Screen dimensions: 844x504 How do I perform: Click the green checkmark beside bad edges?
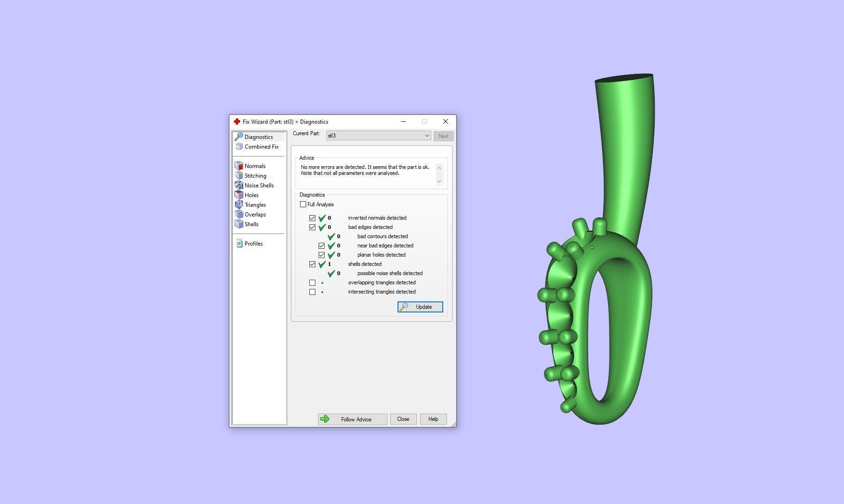point(322,227)
